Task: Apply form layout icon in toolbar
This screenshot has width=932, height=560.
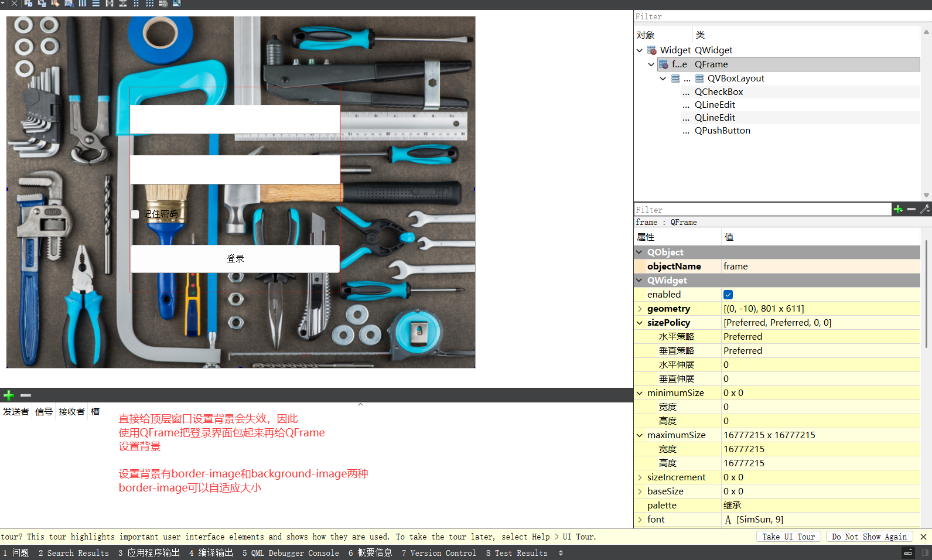Action: tap(136, 4)
